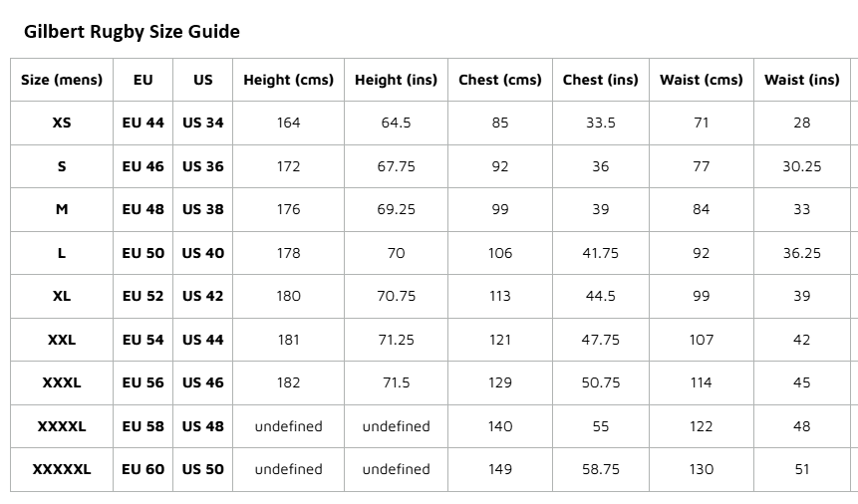Screen dimensions: 858x504
Task: Click the US 38 cell
Action: coord(202,209)
